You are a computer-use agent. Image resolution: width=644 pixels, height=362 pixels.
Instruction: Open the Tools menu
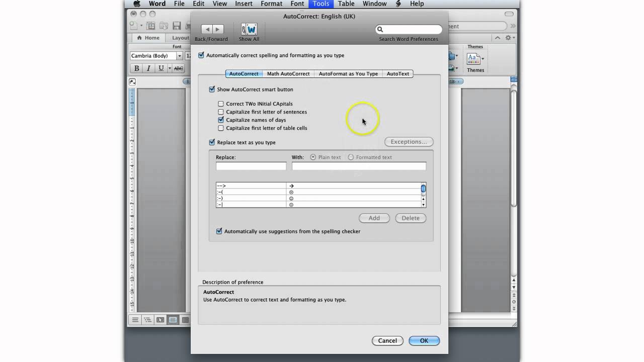point(321,4)
